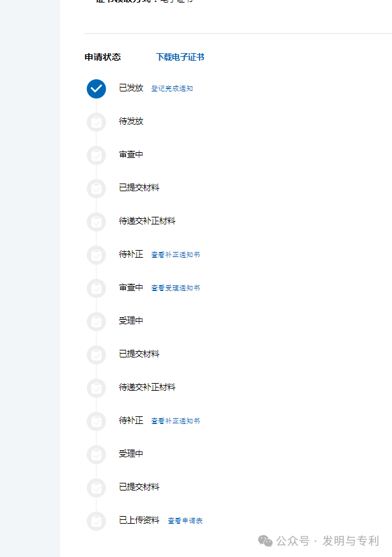Click the 公众号 watermark icon at bottom right

263,540
